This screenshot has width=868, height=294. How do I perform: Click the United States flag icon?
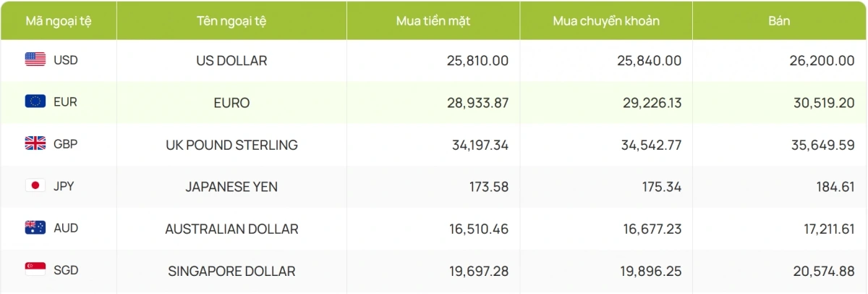click(35, 59)
